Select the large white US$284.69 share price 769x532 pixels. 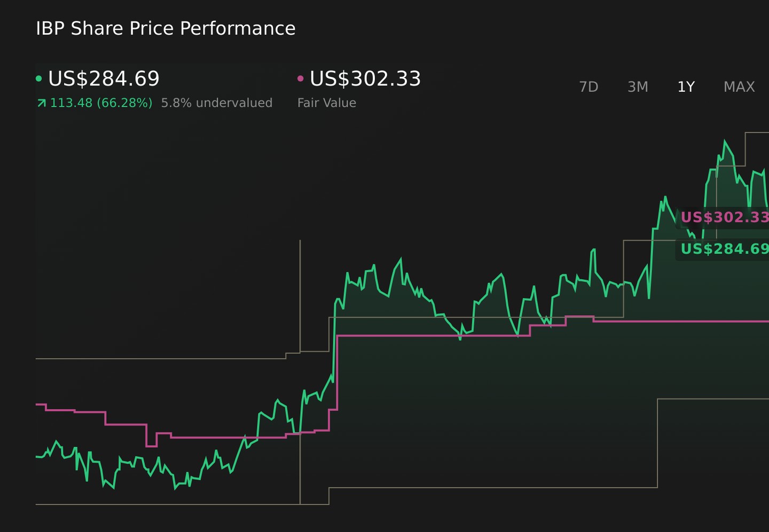click(x=104, y=79)
